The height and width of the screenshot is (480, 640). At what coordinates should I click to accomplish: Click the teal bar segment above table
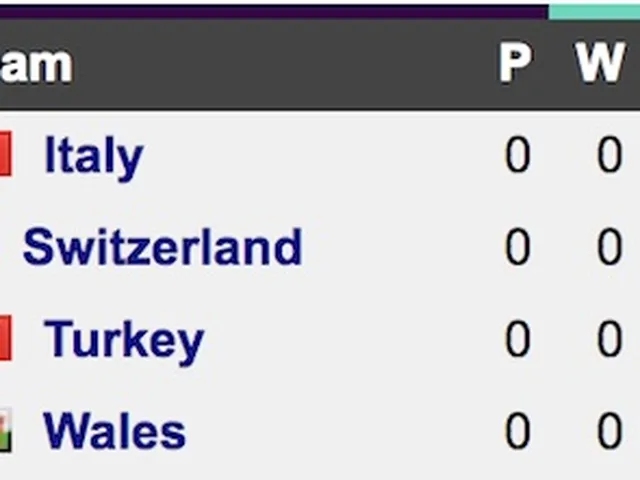pos(594,10)
